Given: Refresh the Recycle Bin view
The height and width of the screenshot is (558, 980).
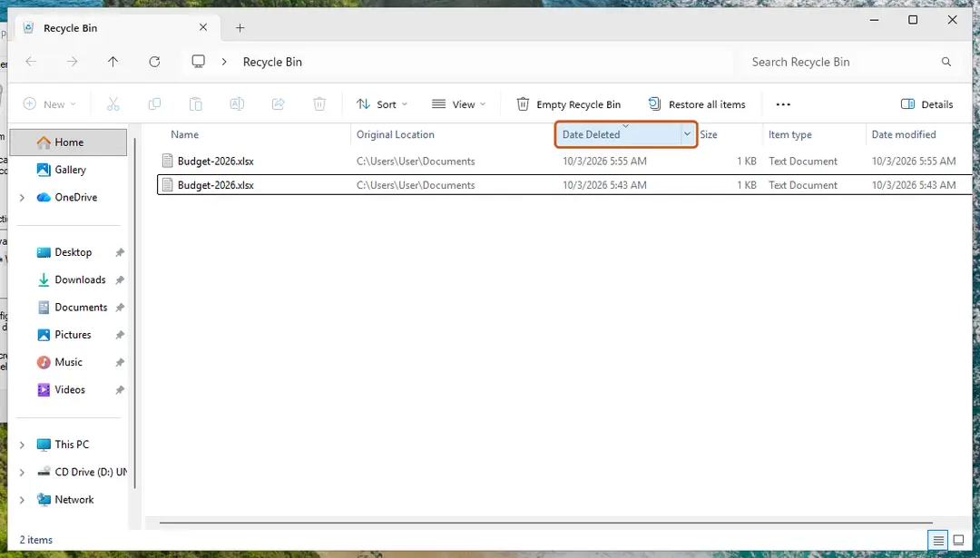Looking at the screenshot, I should pyautogui.click(x=154, y=61).
